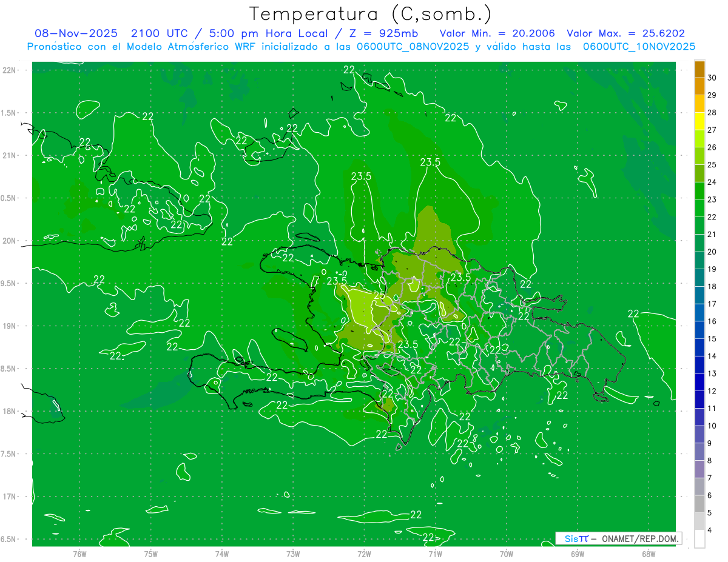Click the 76W longitude axis label
The height and width of the screenshot is (562, 728).
coord(79,554)
